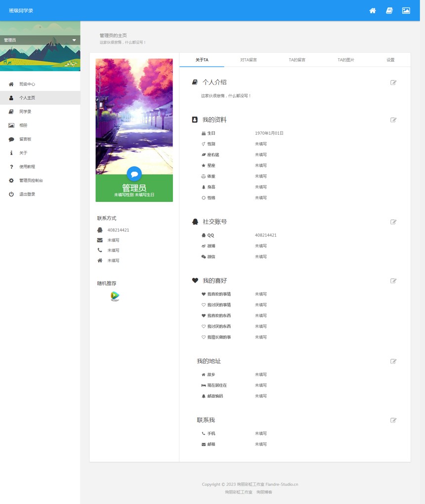Screen dimensions: 425x504
Task: Edit the 社交账号 section
Action: click(393, 222)
